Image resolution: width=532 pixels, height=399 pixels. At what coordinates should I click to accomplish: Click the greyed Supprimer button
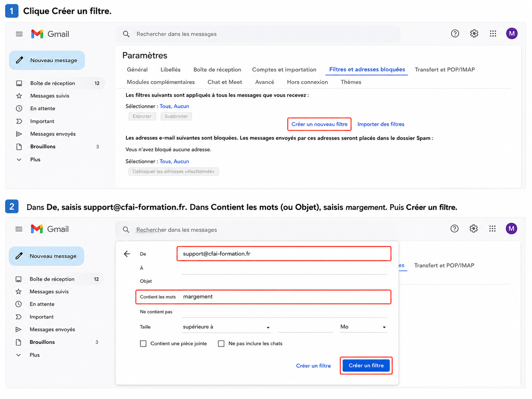[176, 116]
